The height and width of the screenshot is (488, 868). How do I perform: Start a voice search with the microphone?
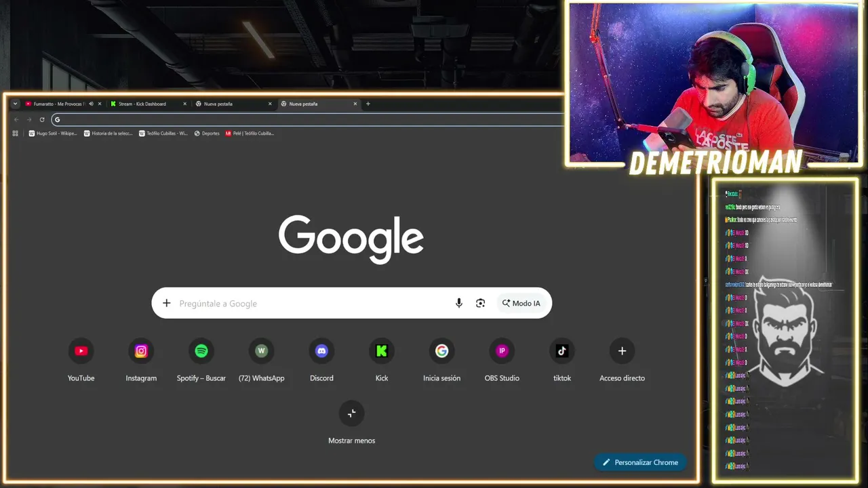tap(459, 303)
